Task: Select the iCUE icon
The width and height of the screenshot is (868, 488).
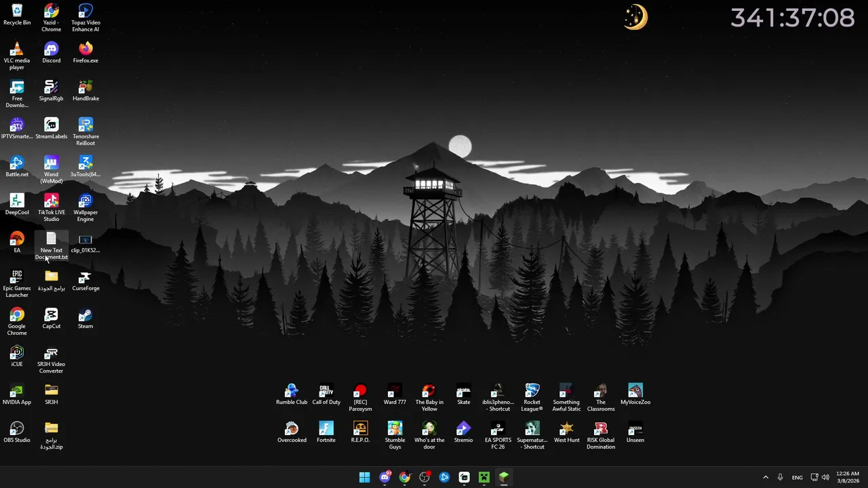Action: tap(17, 357)
